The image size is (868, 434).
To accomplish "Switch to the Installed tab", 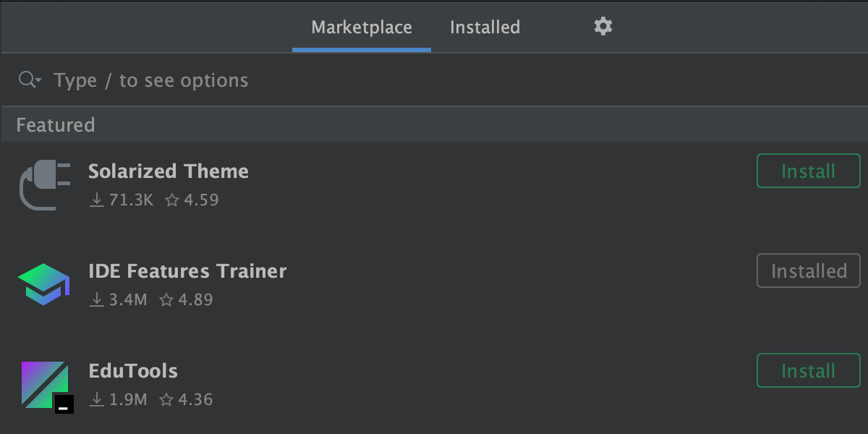I will 485,27.
